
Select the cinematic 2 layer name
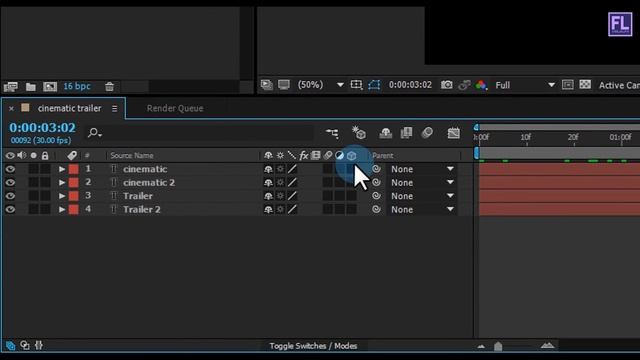149,182
